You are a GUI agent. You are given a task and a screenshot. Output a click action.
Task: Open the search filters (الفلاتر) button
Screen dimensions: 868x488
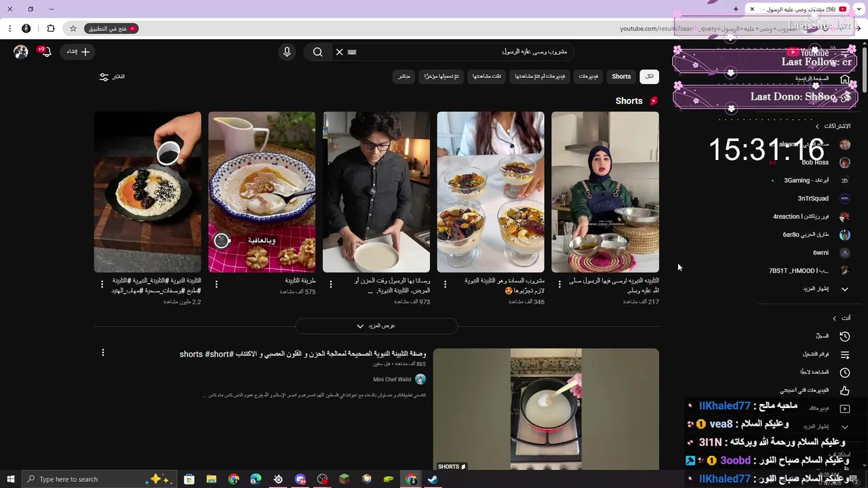pyautogui.click(x=112, y=77)
